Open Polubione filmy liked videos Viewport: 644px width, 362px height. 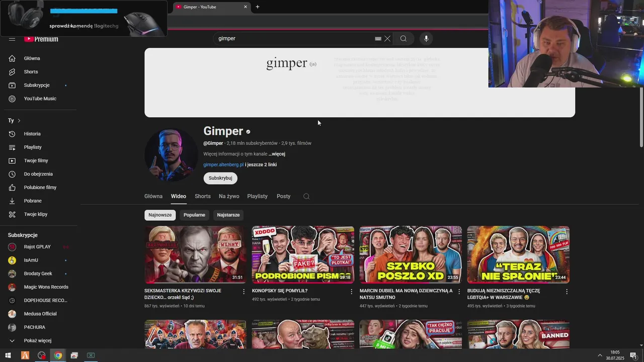pyautogui.click(x=40, y=188)
